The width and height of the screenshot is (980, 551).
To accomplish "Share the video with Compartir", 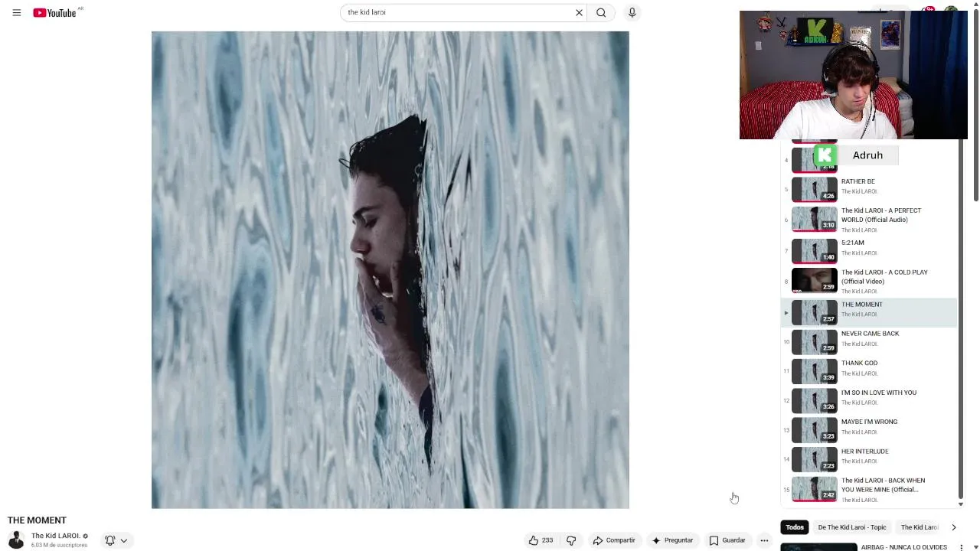I will pyautogui.click(x=614, y=540).
